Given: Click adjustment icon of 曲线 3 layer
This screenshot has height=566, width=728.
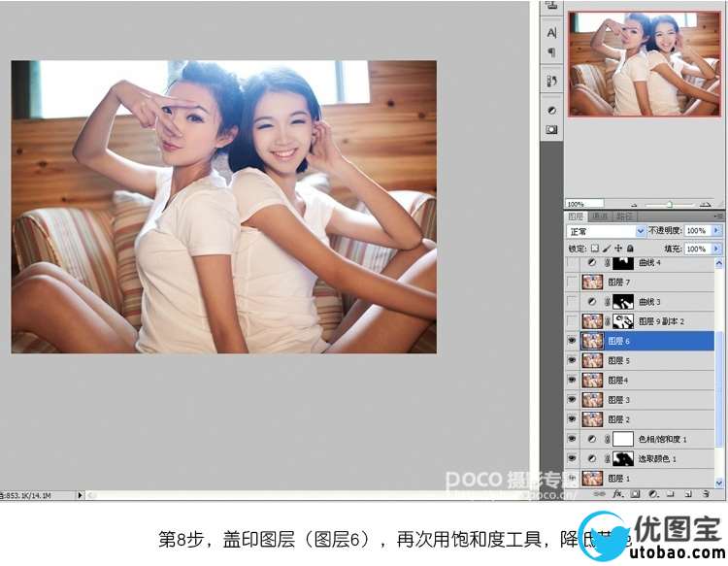Looking at the screenshot, I should point(592,302).
